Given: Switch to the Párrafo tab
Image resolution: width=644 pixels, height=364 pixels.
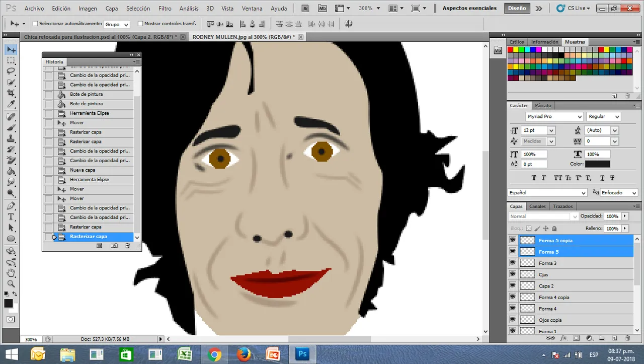Looking at the screenshot, I should pyautogui.click(x=543, y=106).
